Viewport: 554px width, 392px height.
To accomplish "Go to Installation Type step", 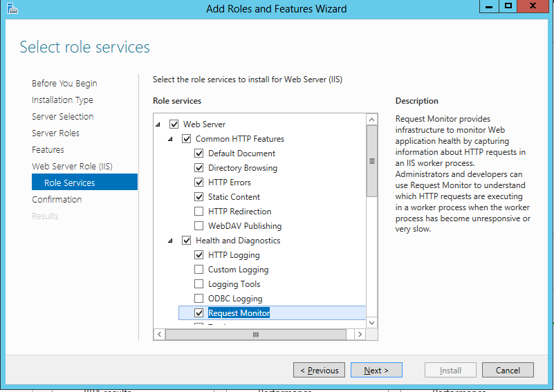I will [62, 100].
